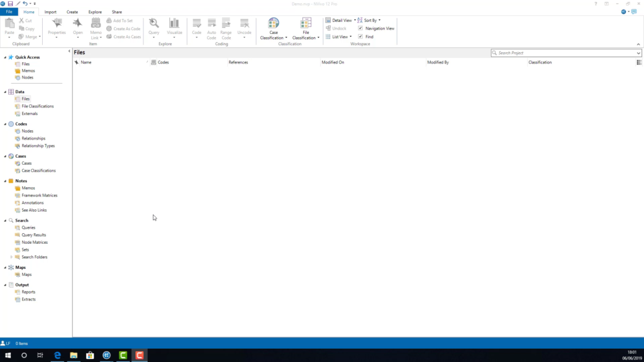Open the Query tool
Screen dimensions: 644x362
pos(154,27)
